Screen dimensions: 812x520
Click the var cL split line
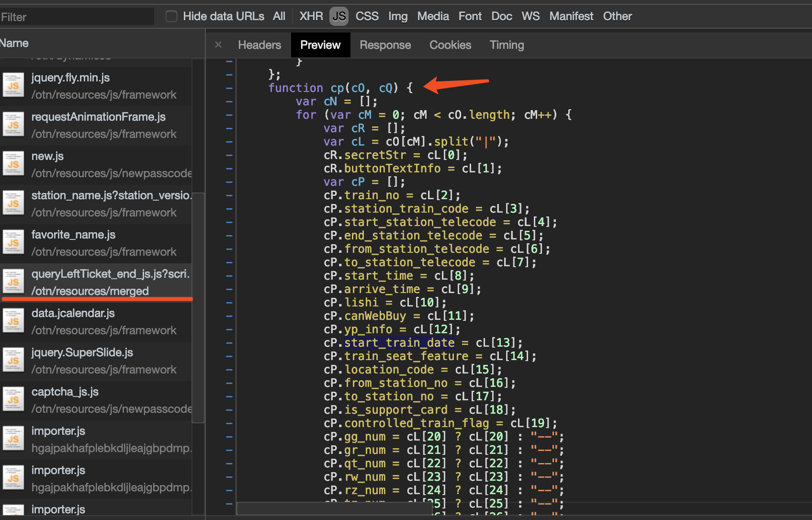[417, 142]
